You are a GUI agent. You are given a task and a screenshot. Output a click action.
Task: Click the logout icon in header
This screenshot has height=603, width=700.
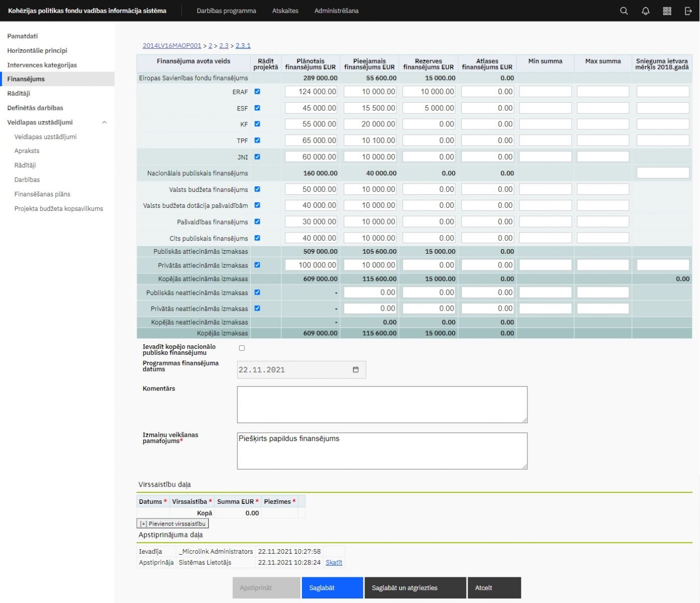688,11
